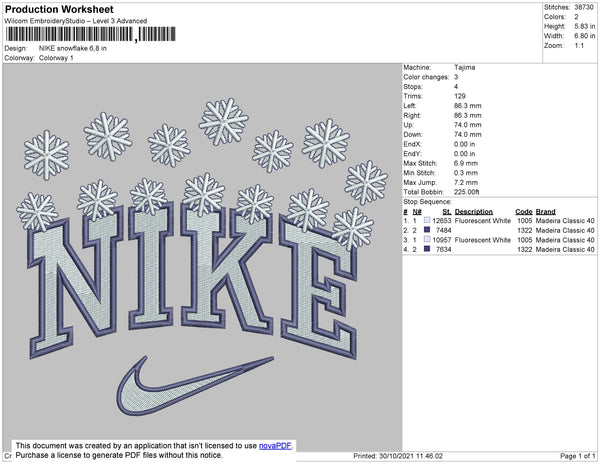Select code "1005" in the 10957 row
600x464 pixels.
pos(525,240)
